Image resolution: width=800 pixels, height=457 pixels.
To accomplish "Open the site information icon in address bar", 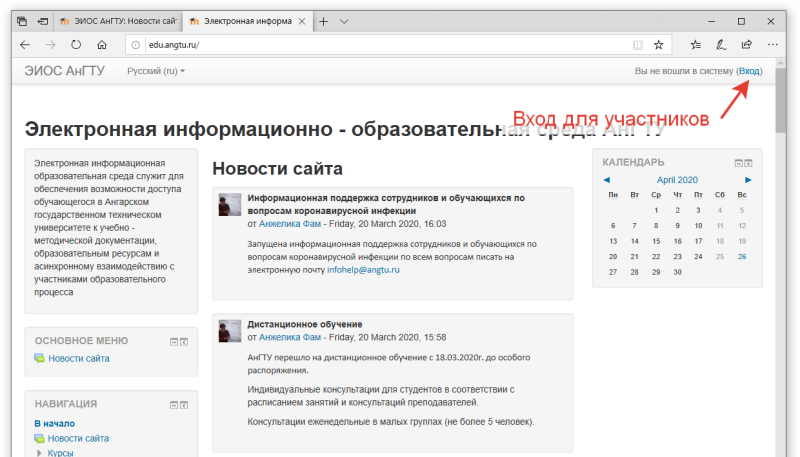I will [x=136, y=45].
